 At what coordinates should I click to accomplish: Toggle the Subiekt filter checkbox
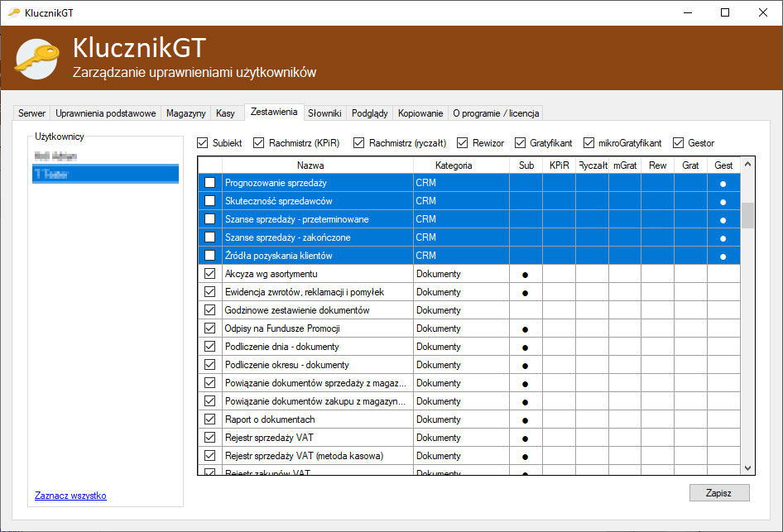pyautogui.click(x=202, y=143)
